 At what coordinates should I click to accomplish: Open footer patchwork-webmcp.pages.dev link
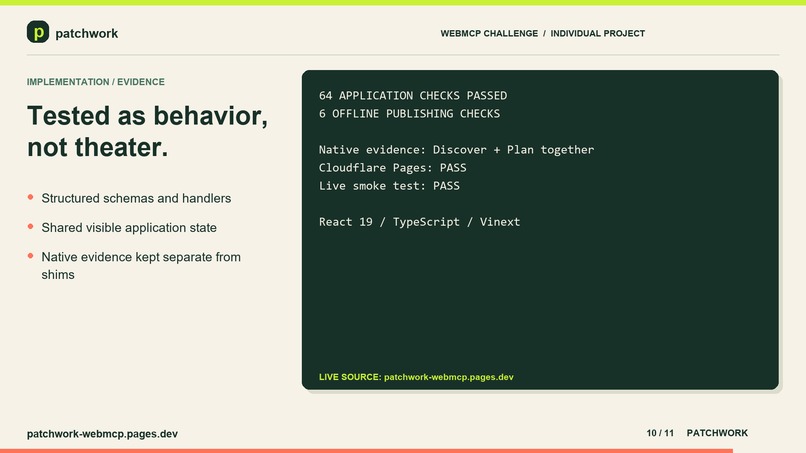(x=102, y=433)
